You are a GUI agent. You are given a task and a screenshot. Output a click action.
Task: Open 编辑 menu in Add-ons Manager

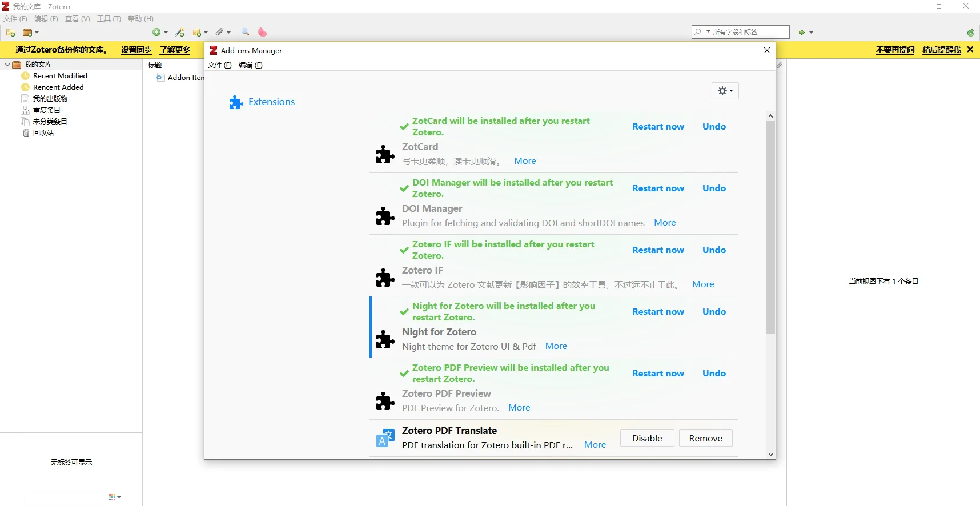(250, 65)
